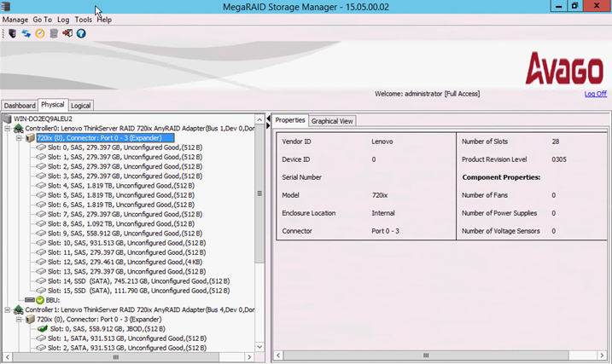Click the orange clock toolbar icon

coord(39,34)
